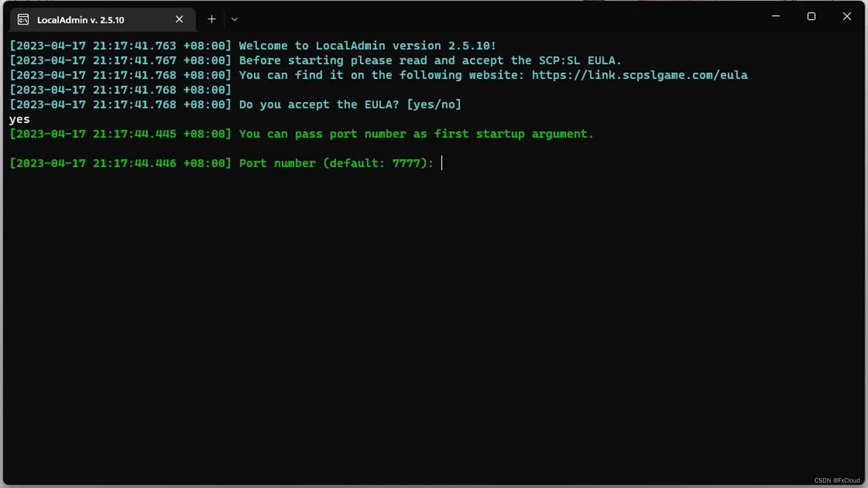Close the terminal window
Image resolution: width=868 pixels, height=488 pixels.
click(x=847, y=16)
